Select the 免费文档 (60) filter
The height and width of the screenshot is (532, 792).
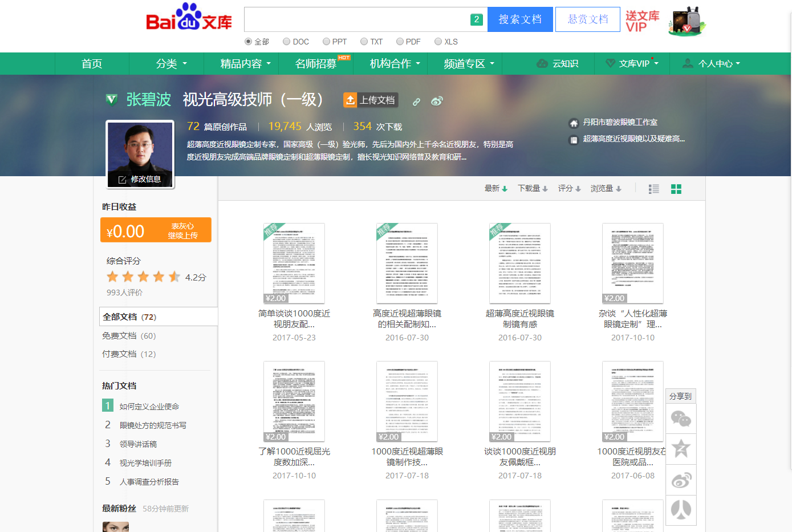[x=129, y=336]
